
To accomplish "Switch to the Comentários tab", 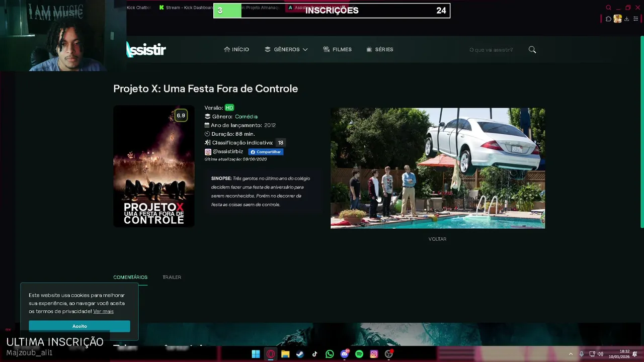I will coord(130,277).
